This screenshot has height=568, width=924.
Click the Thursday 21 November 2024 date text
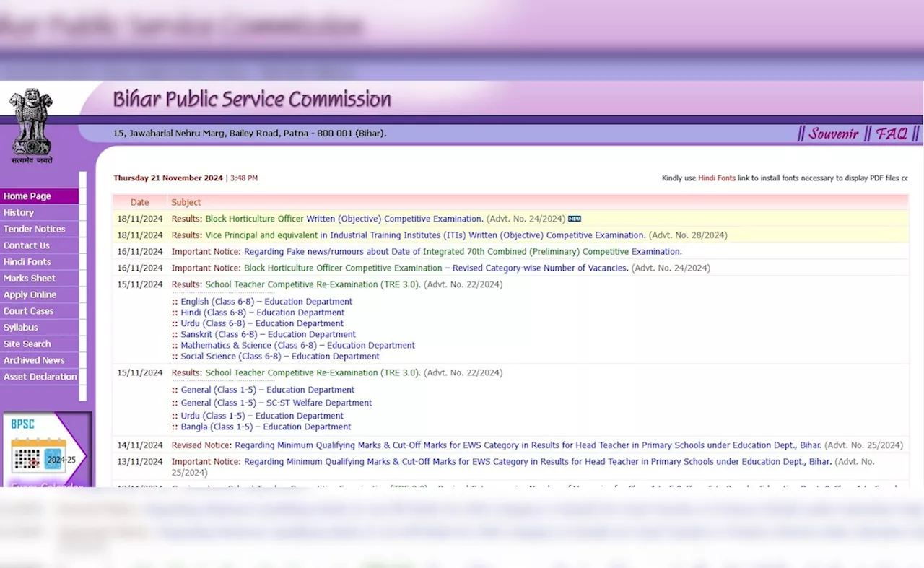(168, 178)
